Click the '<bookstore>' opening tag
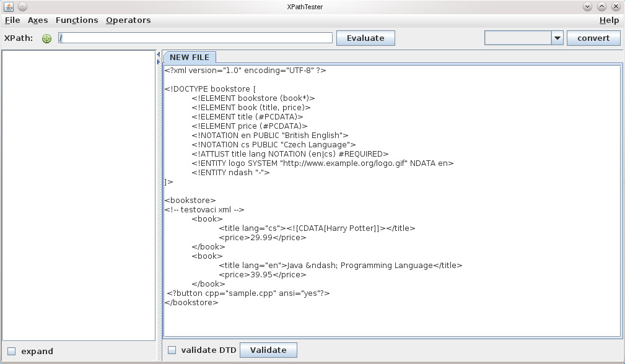Screen dimensions: 625x364 point(190,201)
